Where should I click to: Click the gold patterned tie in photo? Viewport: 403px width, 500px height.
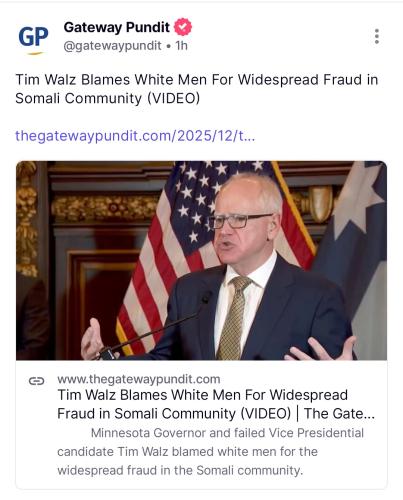tap(233, 317)
